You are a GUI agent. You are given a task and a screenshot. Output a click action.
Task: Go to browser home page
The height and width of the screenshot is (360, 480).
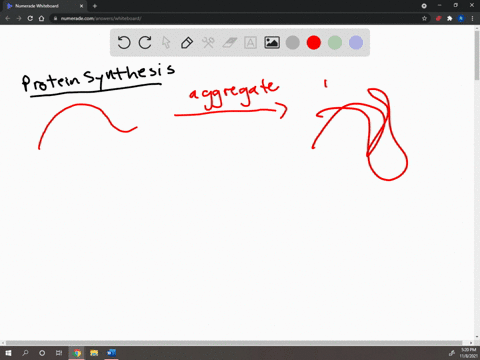tap(41, 18)
